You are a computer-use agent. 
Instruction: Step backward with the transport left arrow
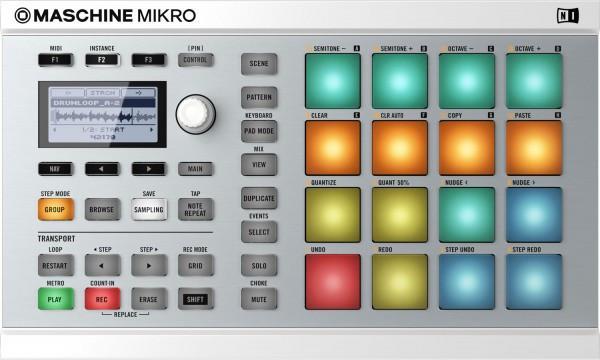tap(103, 266)
